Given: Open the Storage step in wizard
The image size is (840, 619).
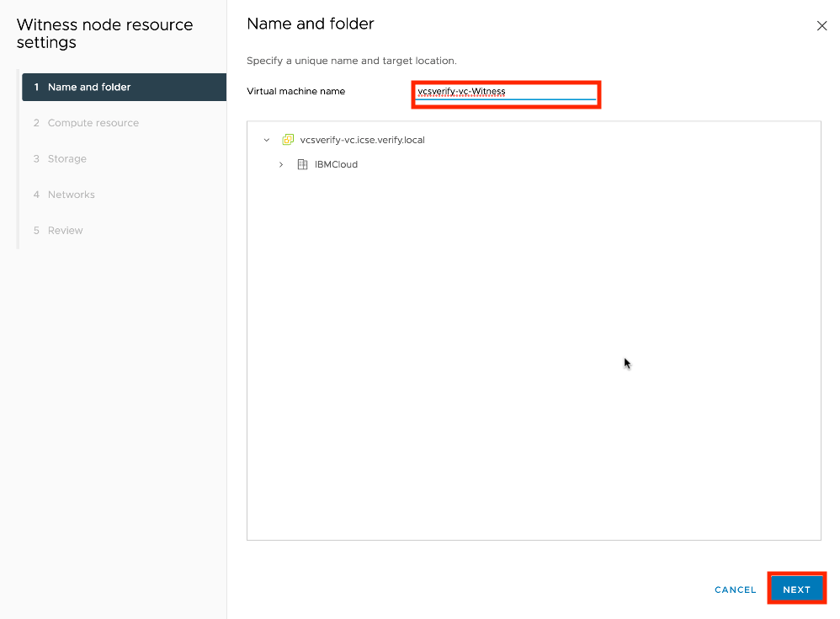Looking at the screenshot, I should [x=66, y=158].
